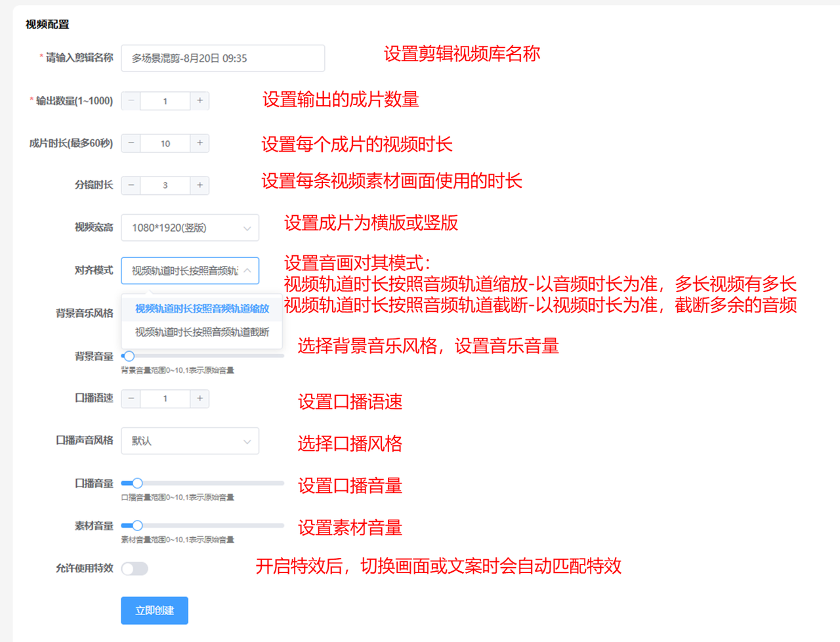840x642 pixels.
Task: Click the 输出数量 number field
Action: click(x=165, y=101)
